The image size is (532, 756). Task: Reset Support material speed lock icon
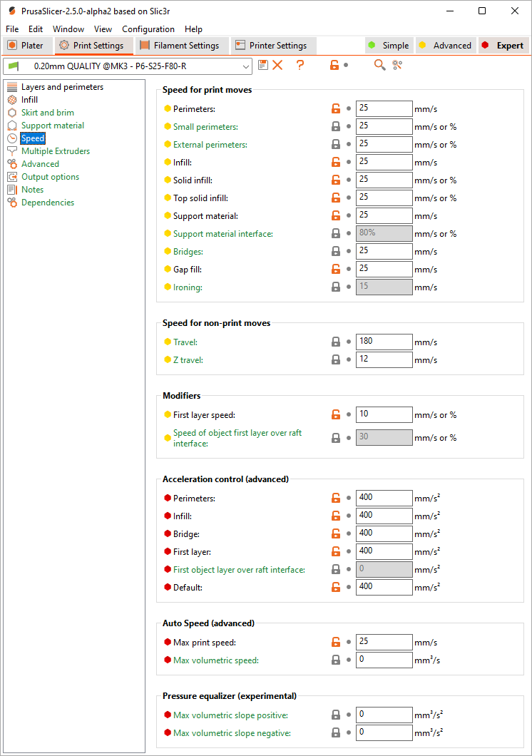tap(336, 215)
